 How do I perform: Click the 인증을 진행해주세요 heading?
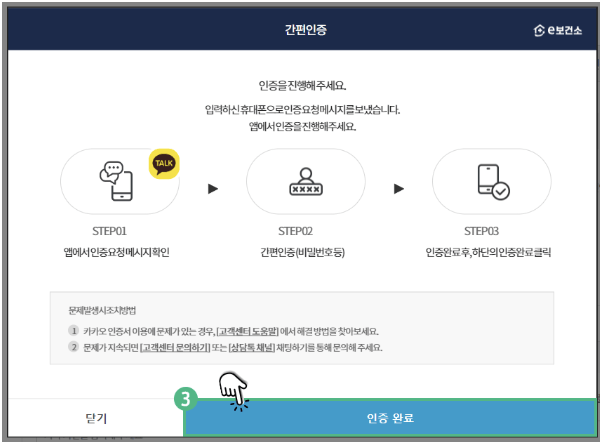[x=302, y=85]
